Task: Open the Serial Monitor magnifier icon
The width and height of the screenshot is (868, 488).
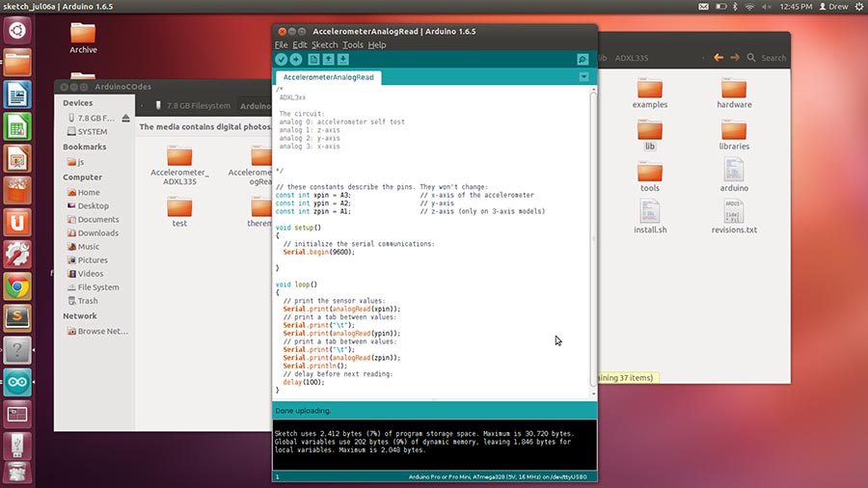Action: [x=583, y=59]
